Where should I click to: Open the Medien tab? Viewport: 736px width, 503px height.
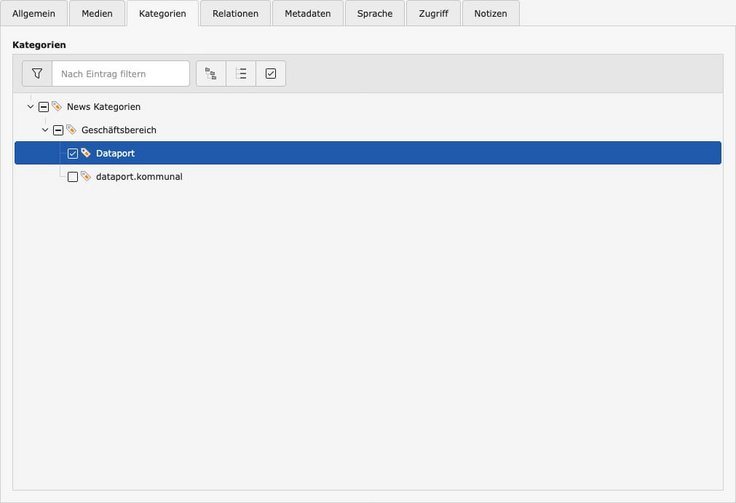coord(97,14)
